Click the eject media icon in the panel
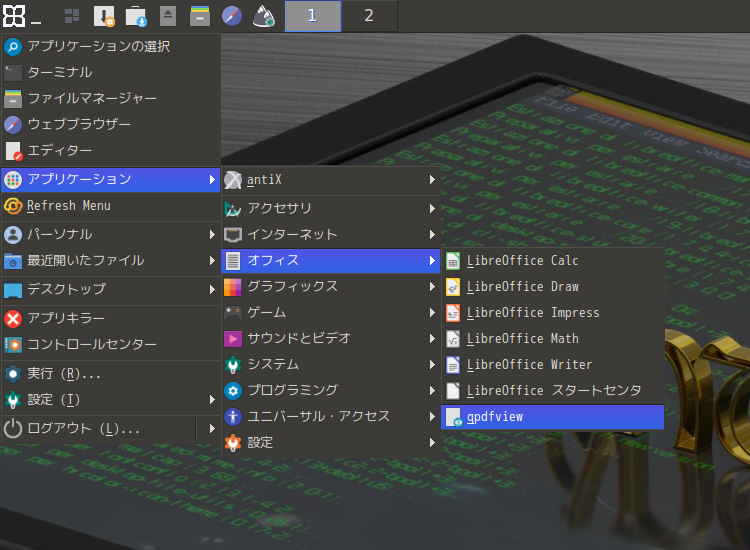The height and width of the screenshot is (550, 750). pyautogui.click(x=168, y=16)
